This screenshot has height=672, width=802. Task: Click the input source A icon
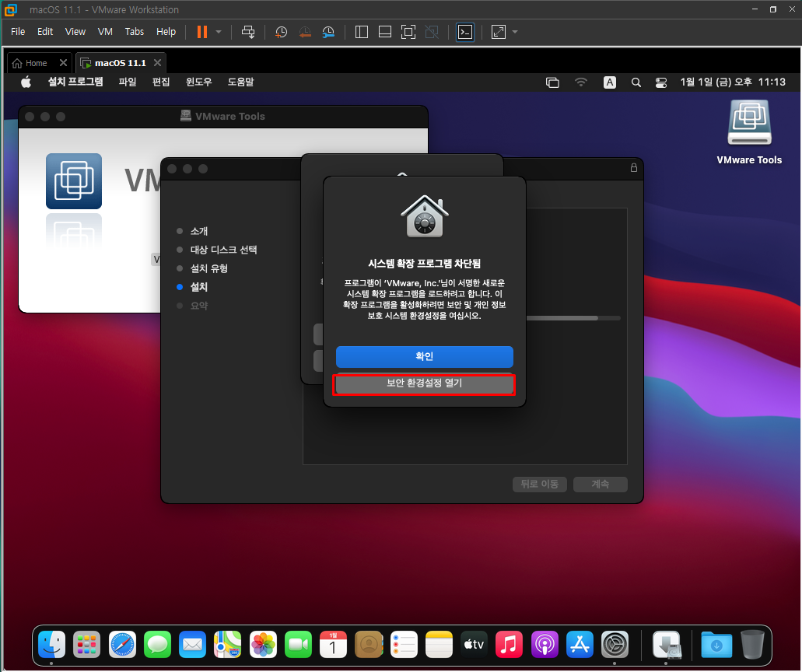(x=609, y=82)
